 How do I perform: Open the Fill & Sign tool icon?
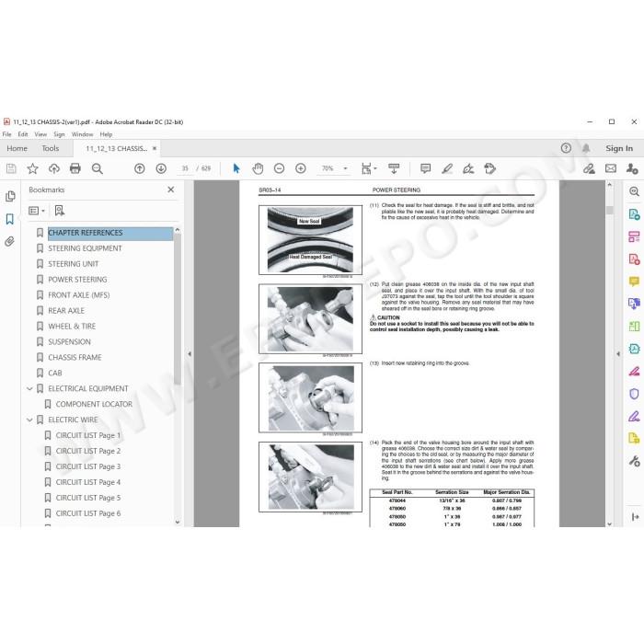coord(634,417)
